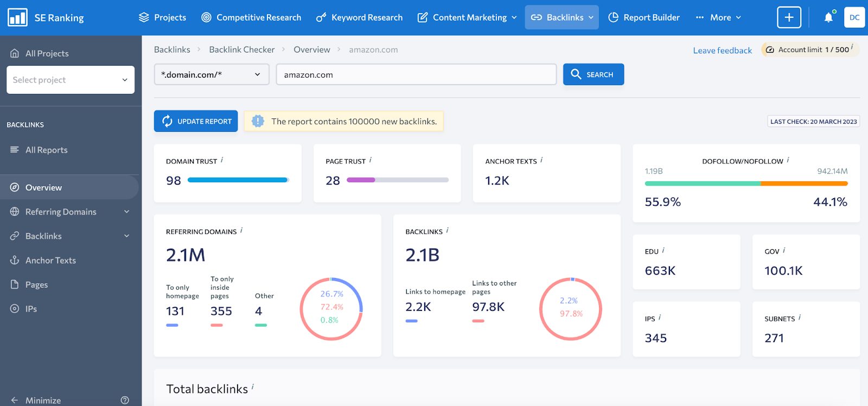Click the Backlinks breadcrumb link
The width and height of the screenshot is (868, 406).
[x=172, y=49]
